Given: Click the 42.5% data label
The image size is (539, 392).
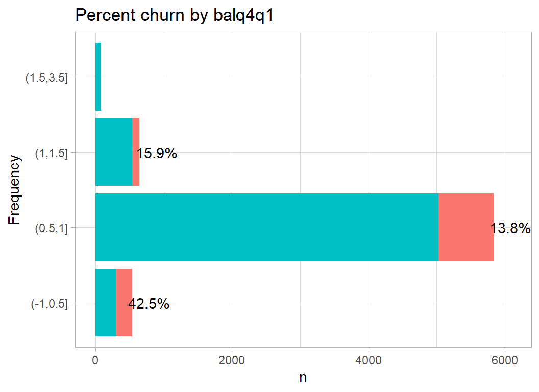Looking at the screenshot, I should pos(149,304).
